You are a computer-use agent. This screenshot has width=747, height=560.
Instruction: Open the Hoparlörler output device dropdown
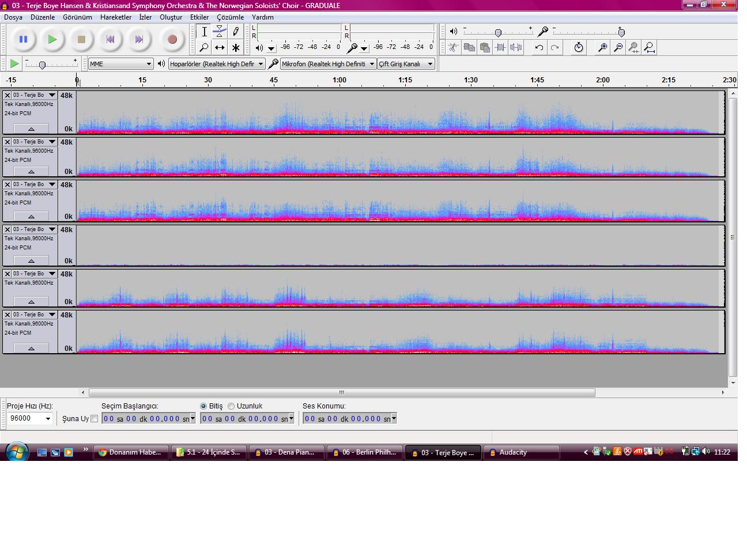point(217,64)
